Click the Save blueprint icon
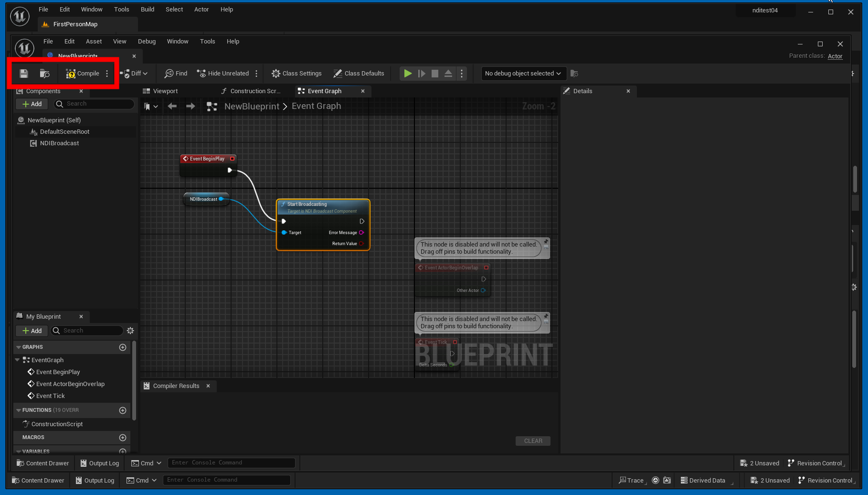This screenshot has width=868, height=495. tap(23, 74)
